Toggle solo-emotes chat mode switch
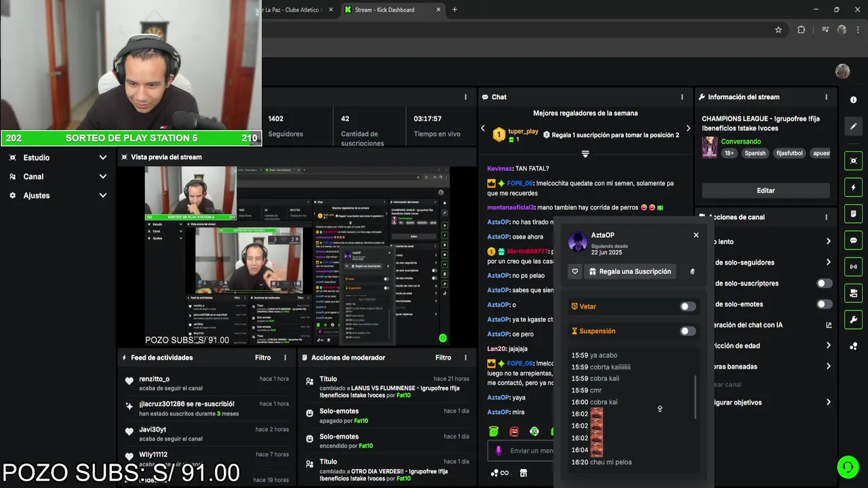The height and width of the screenshot is (488, 868). coord(824,304)
